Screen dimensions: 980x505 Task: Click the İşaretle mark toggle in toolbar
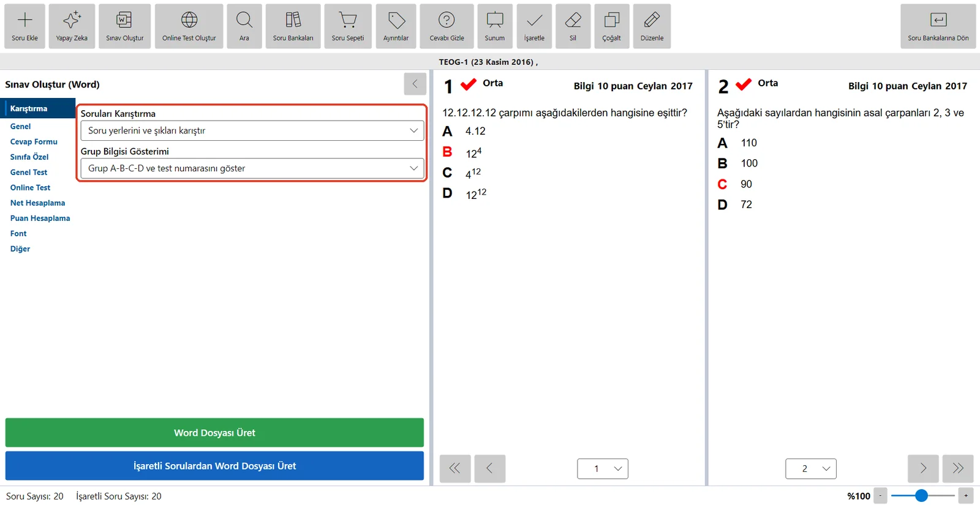tap(534, 26)
